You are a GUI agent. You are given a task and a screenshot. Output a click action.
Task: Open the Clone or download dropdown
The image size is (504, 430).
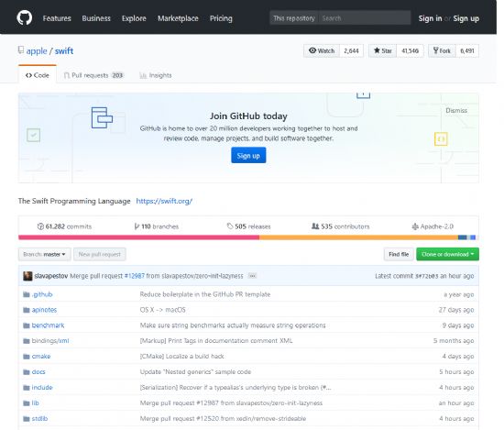click(447, 254)
